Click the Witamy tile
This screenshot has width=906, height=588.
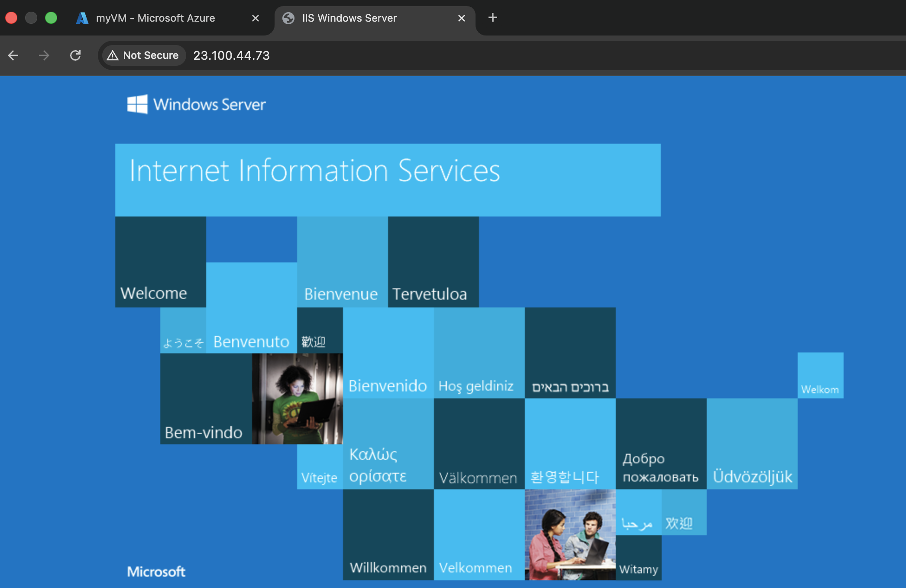pos(639,558)
